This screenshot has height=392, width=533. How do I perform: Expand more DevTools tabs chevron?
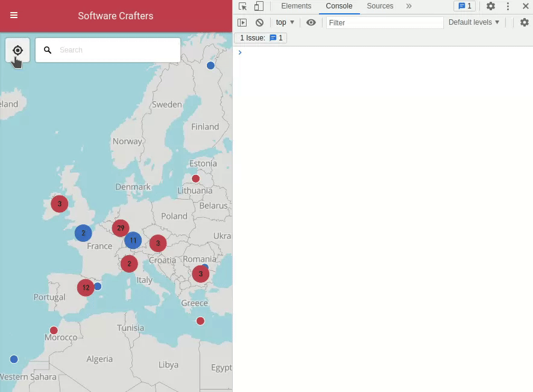[409, 6]
